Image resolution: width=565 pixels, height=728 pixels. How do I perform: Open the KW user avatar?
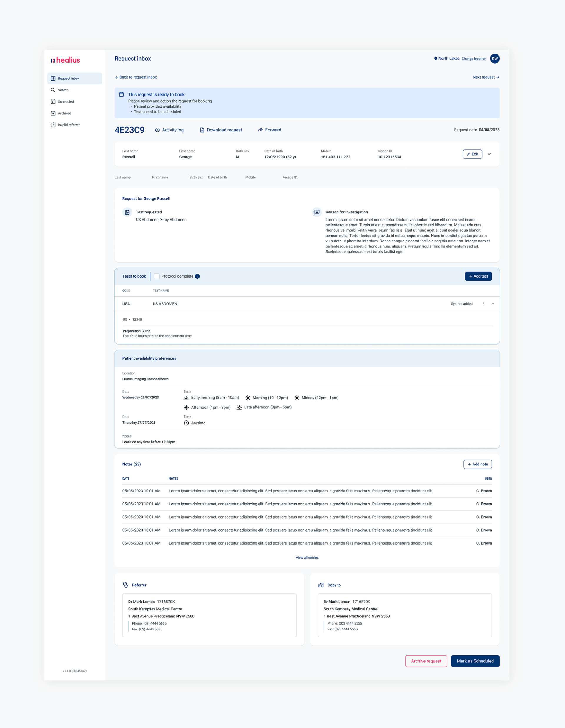coord(495,58)
